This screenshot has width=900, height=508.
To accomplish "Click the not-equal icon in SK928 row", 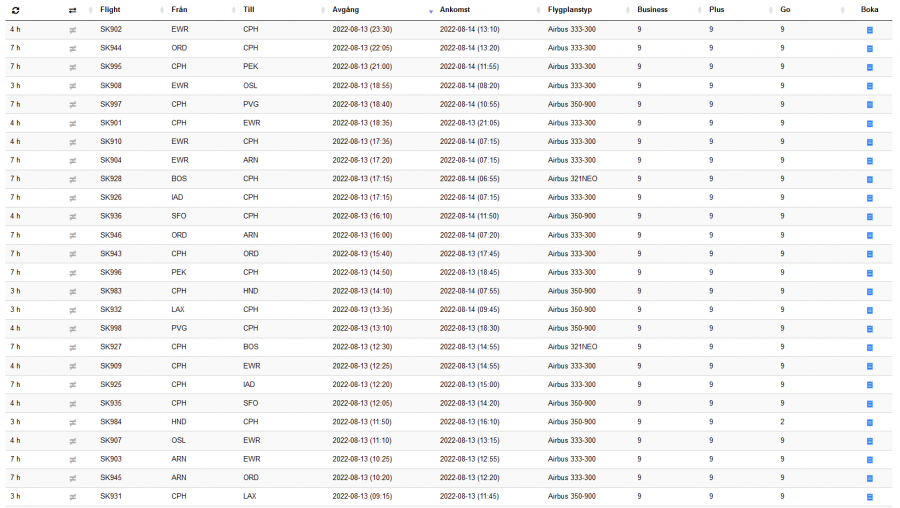I will pos(72,179).
